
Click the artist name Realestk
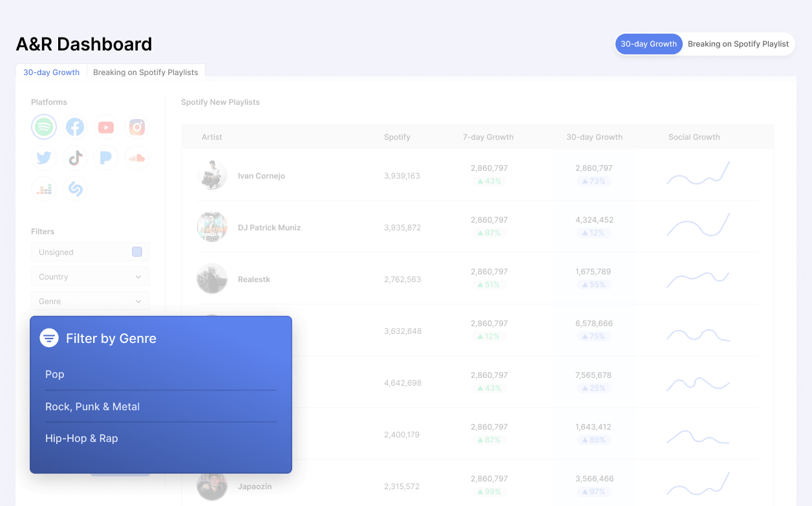point(254,280)
